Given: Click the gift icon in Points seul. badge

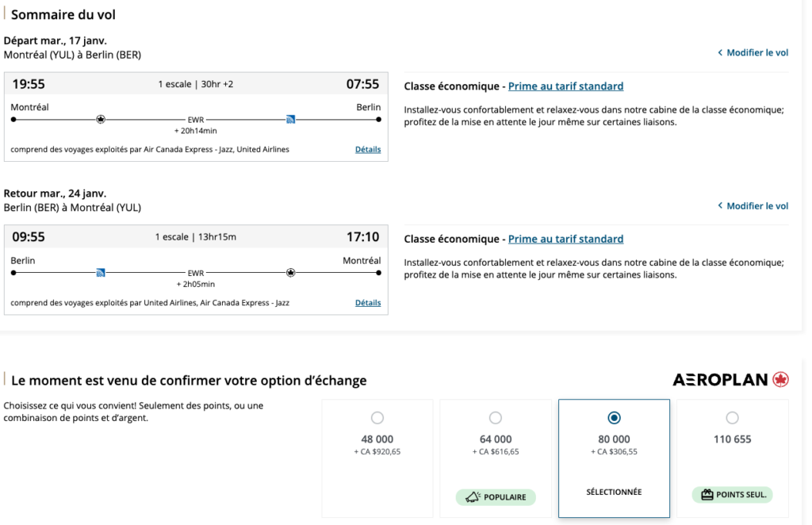Looking at the screenshot, I should coord(707,495).
